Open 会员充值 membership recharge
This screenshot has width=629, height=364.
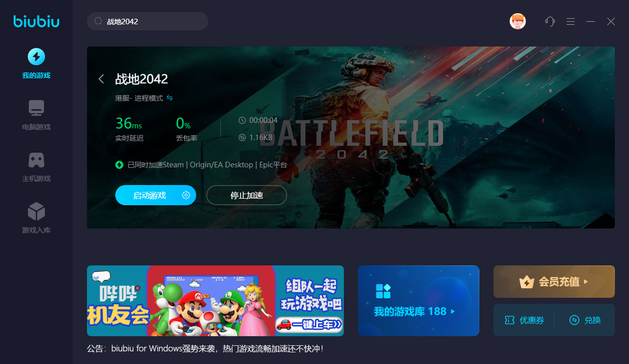point(554,282)
